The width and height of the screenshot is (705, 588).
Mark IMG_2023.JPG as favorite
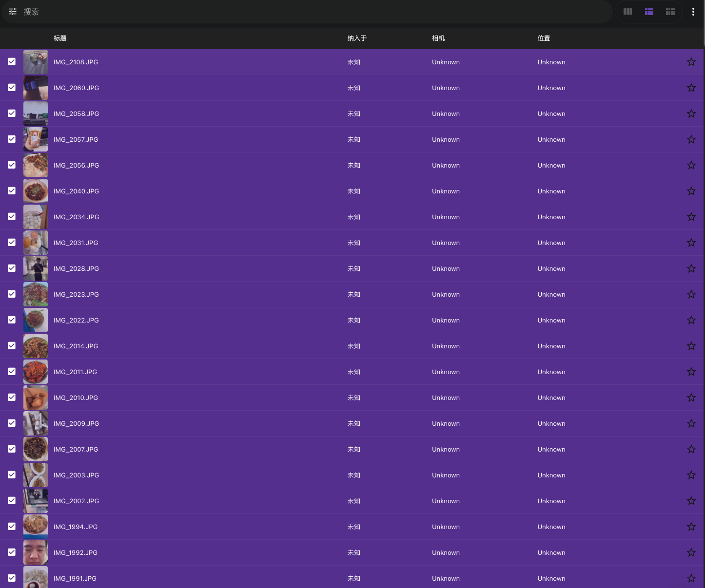691,294
